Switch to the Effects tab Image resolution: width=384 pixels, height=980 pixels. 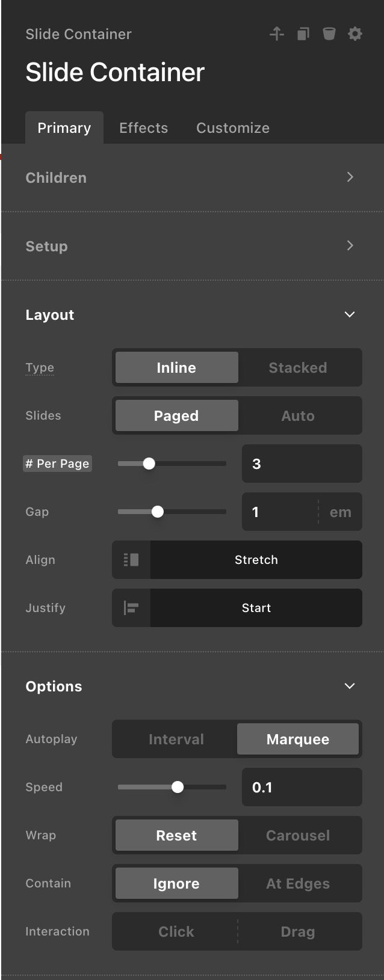coord(143,127)
